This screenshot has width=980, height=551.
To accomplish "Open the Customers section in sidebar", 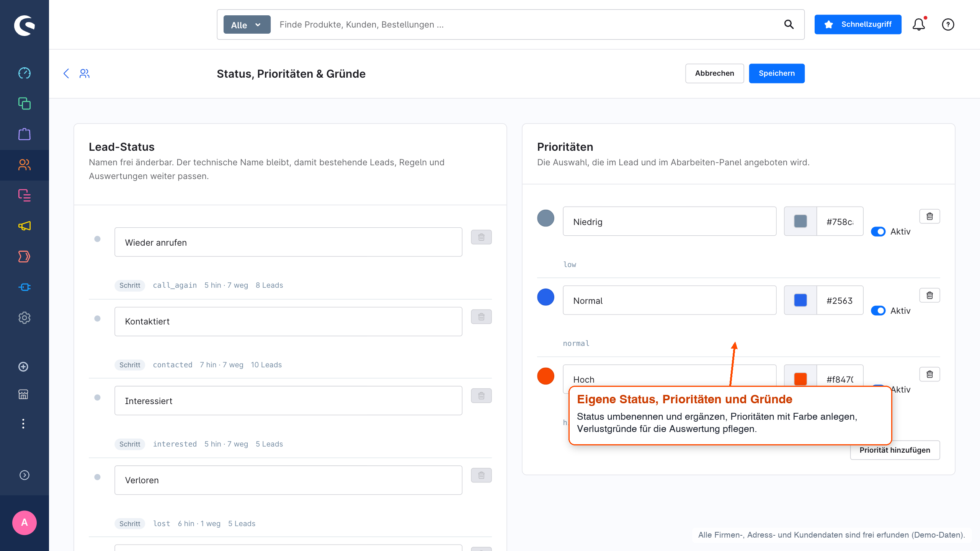I will (x=24, y=165).
